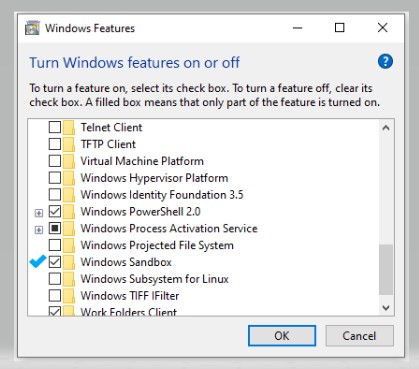Click the scrollbar down arrow
Screen dimensions: 419x369
pos(386,307)
